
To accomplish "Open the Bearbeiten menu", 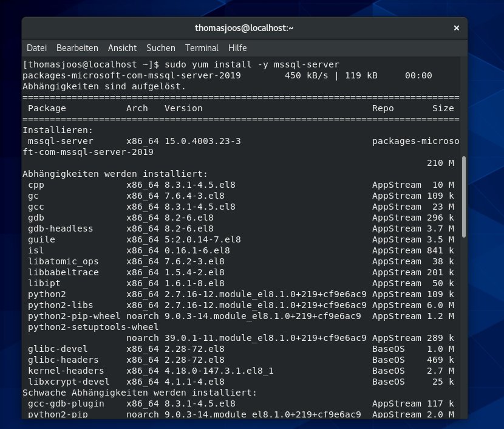I will point(78,48).
